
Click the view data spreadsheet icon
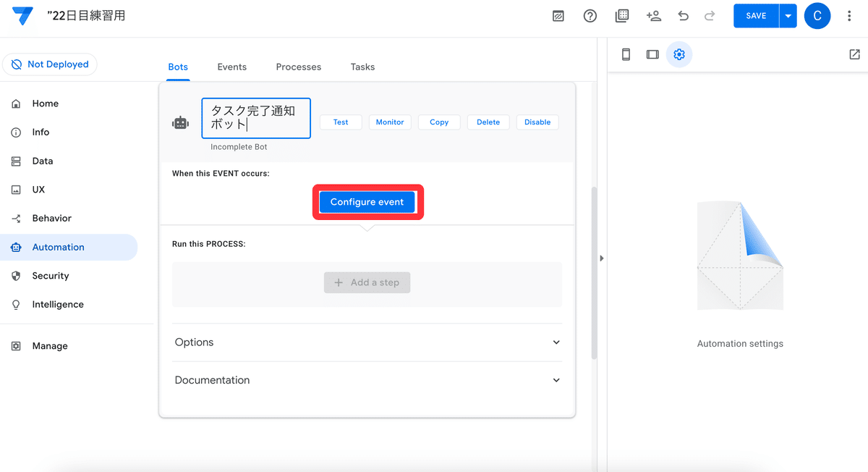(x=621, y=15)
